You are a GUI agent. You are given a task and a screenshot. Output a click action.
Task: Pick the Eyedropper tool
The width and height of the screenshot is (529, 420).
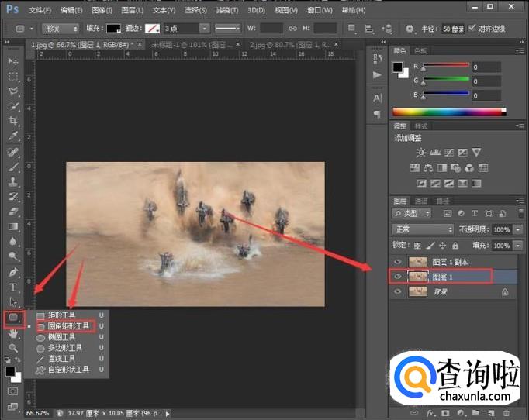click(x=13, y=136)
